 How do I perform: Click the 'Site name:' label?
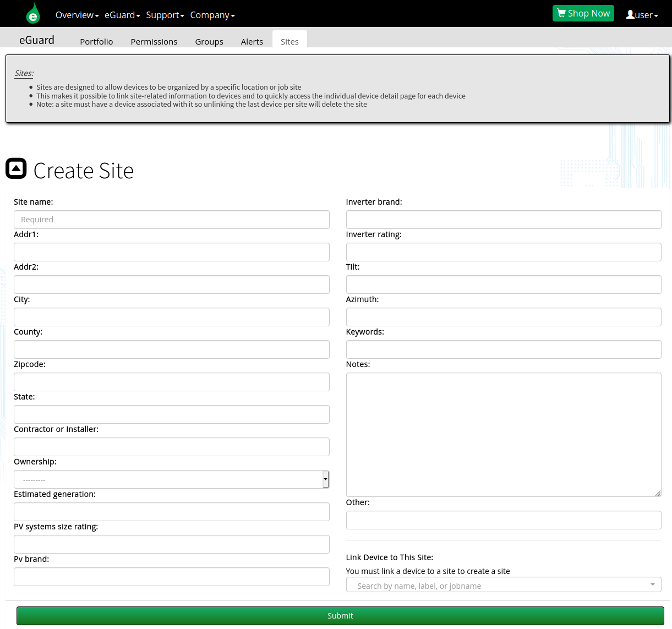pos(34,202)
